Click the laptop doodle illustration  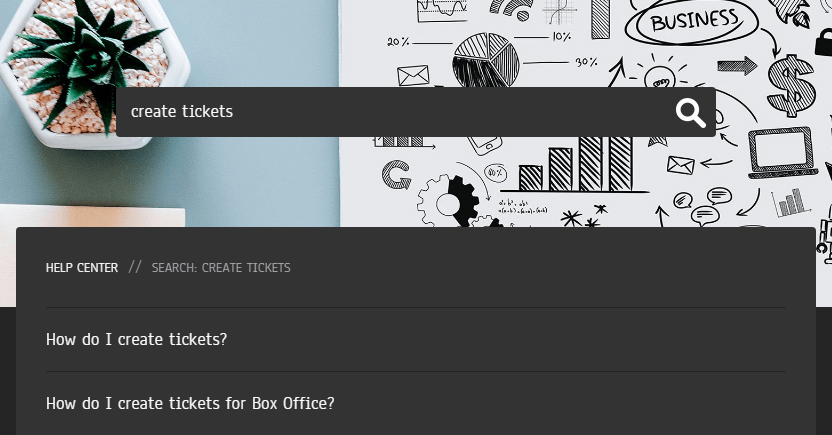point(782,155)
